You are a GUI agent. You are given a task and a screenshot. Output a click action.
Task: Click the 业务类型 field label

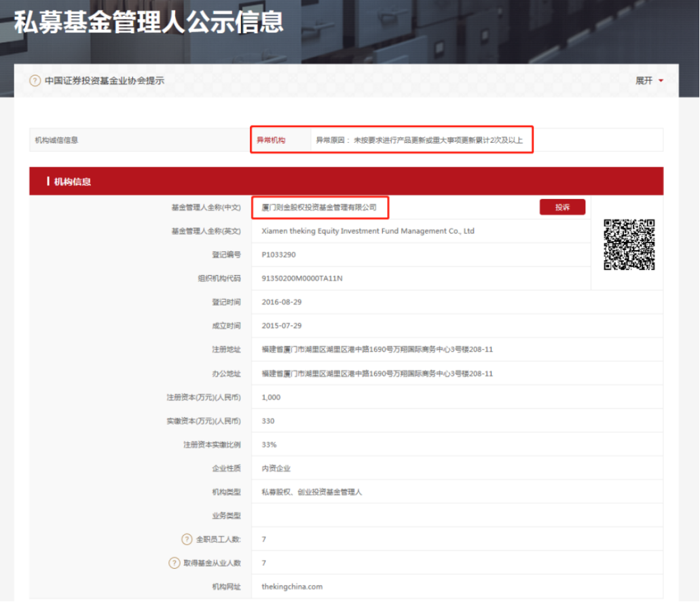click(226, 516)
